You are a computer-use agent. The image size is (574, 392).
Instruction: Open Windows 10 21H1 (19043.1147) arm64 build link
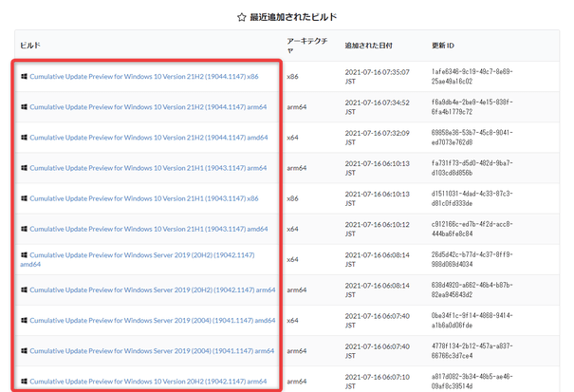click(148, 168)
